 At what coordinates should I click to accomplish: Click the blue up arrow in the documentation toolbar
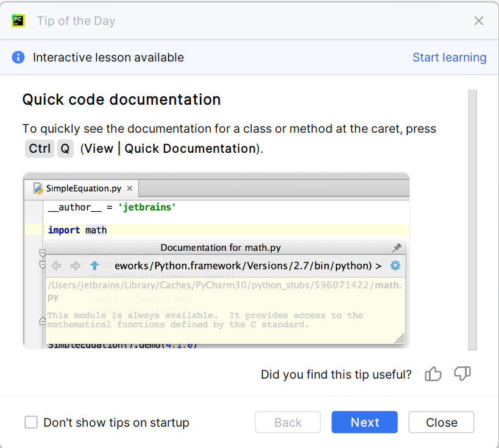click(x=94, y=265)
